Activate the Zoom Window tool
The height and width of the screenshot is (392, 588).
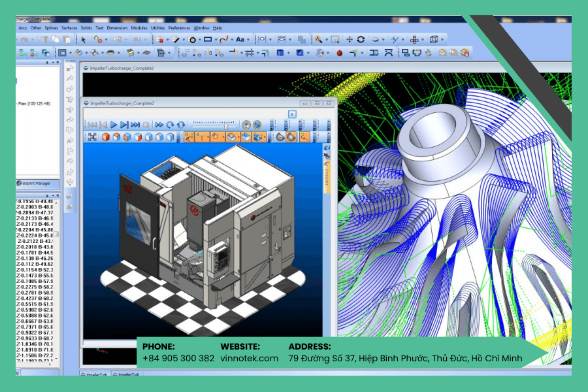pyautogui.click(x=335, y=39)
